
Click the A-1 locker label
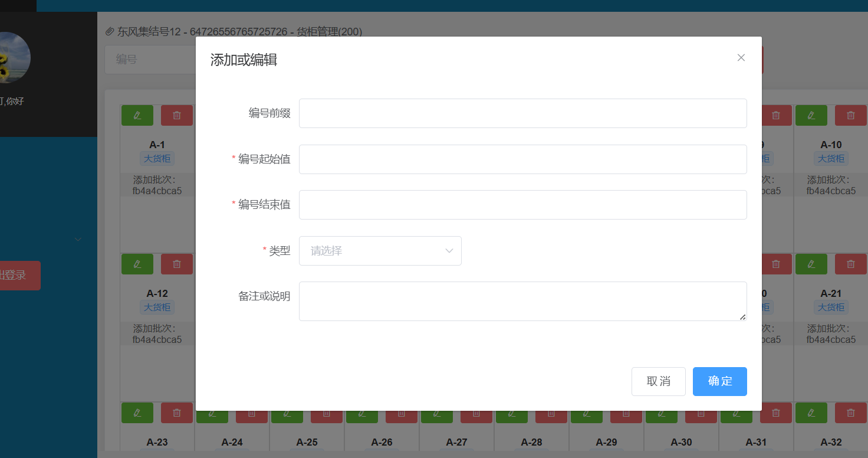pyautogui.click(x=157, y=145)
